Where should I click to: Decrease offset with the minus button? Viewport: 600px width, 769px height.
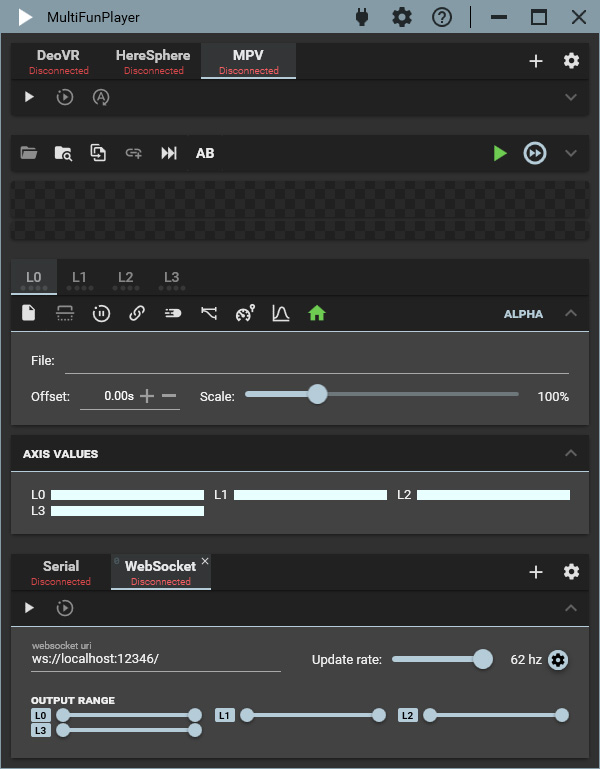pyautogui.click(x=169, y=396)
